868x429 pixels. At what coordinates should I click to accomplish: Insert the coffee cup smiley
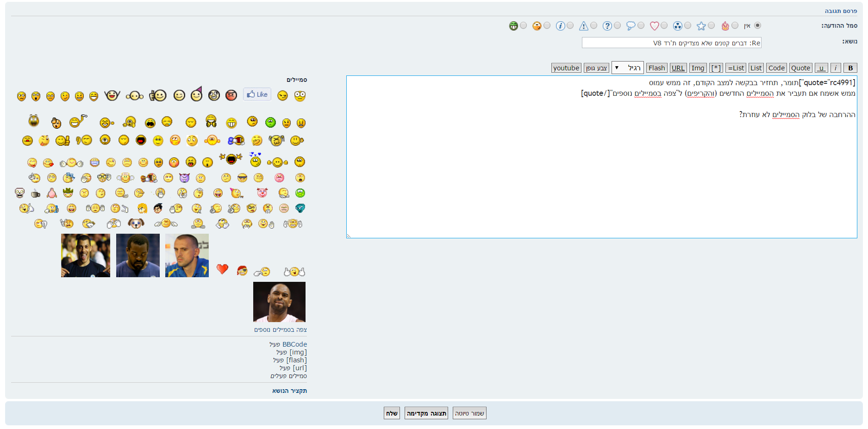36,193
